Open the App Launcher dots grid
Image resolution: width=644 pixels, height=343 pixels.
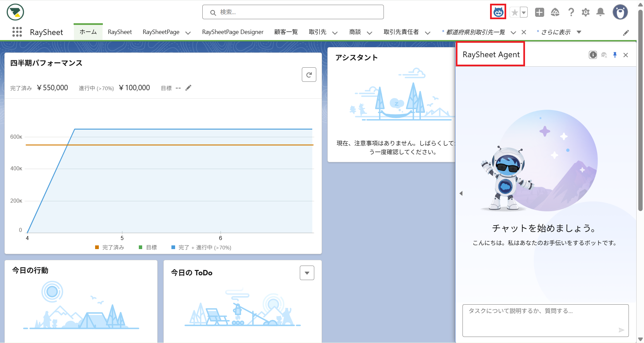17,32
